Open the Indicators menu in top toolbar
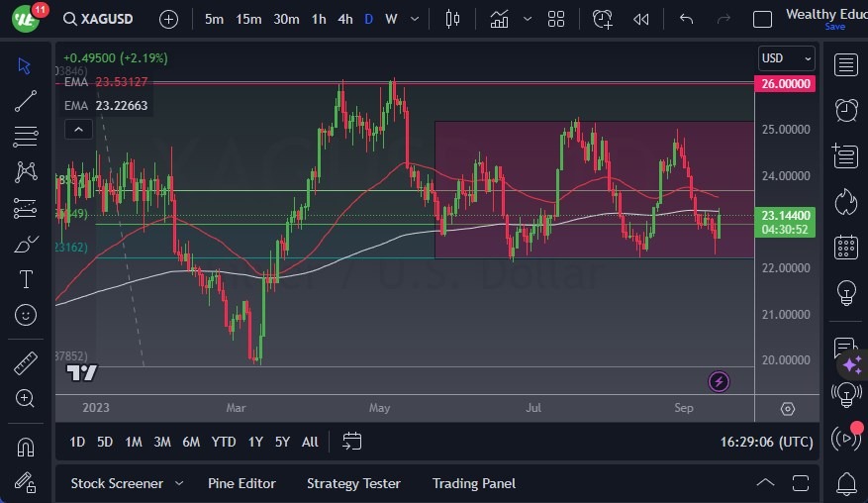The height and width of the screenshot is (503, 868). click(x=500, y=19)
